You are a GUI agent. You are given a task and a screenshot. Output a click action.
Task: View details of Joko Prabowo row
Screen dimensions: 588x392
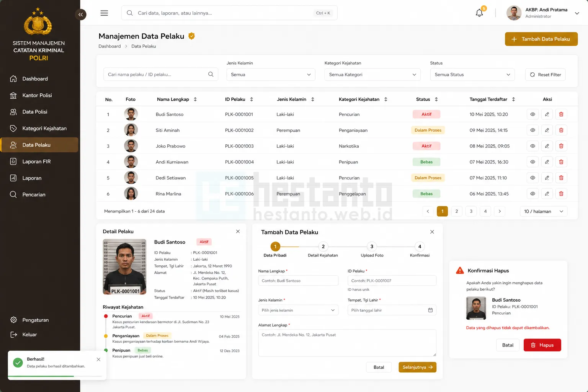[x=532, y=146]
